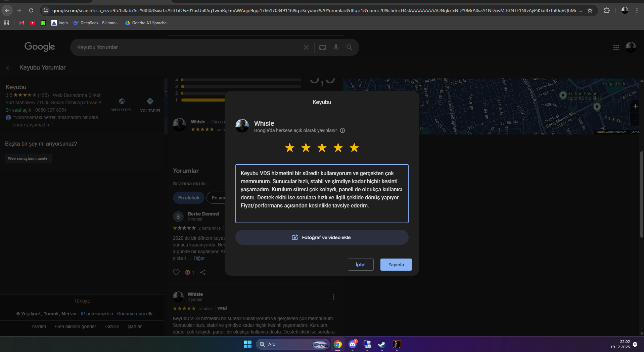The width and height of the screenshot is (644, 352).
Task: Click Fotoğraf ve video ekle button
Action: click(322, 237)
